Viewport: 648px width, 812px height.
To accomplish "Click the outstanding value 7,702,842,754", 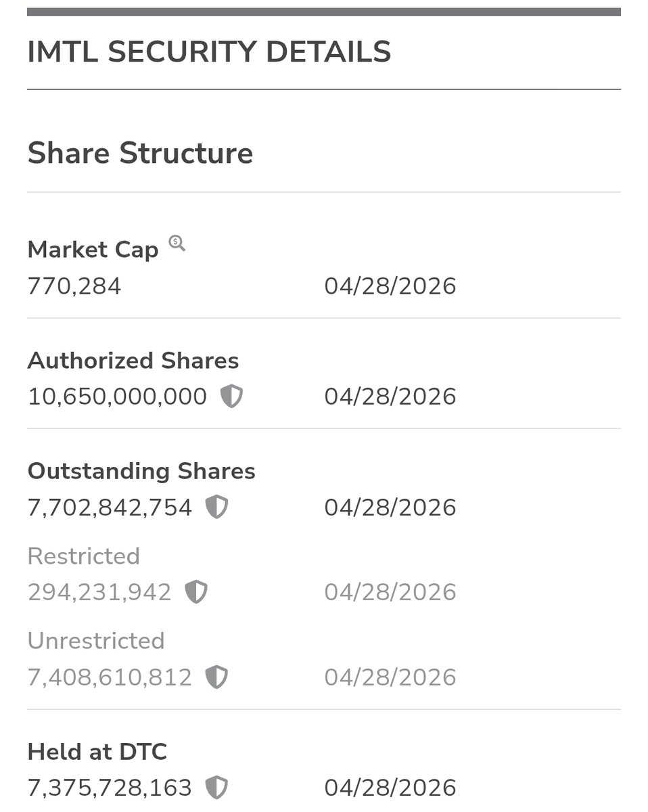I will (x=110, y=507).
